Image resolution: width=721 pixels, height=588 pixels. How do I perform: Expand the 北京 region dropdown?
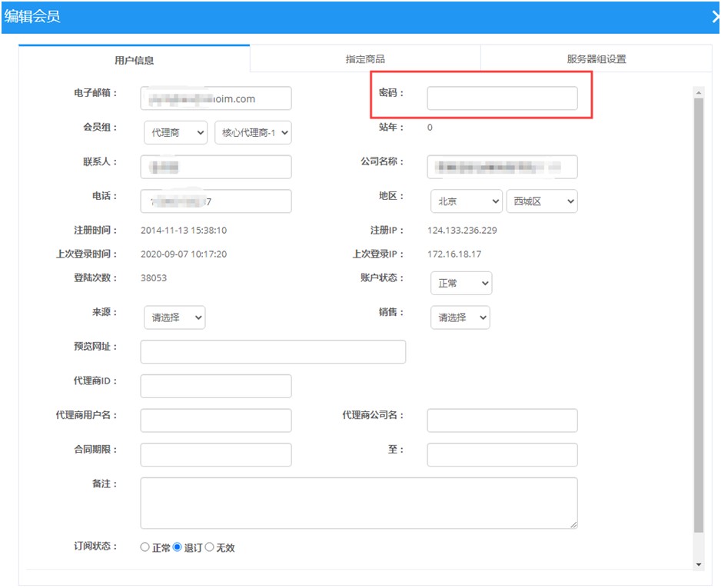466,201
